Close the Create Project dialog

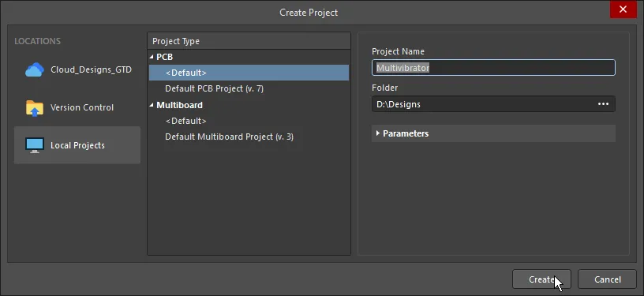point(623,9)
